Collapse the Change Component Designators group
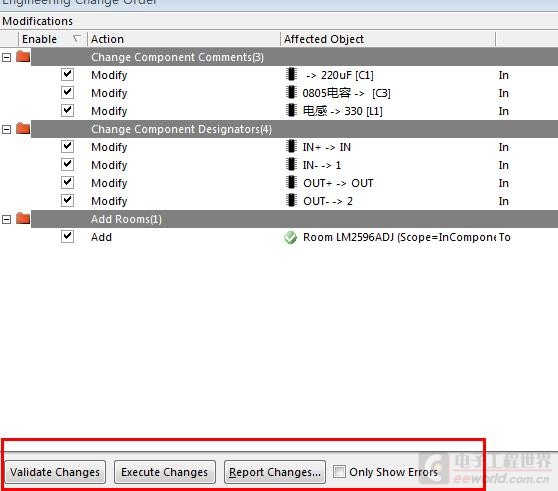 6,129
